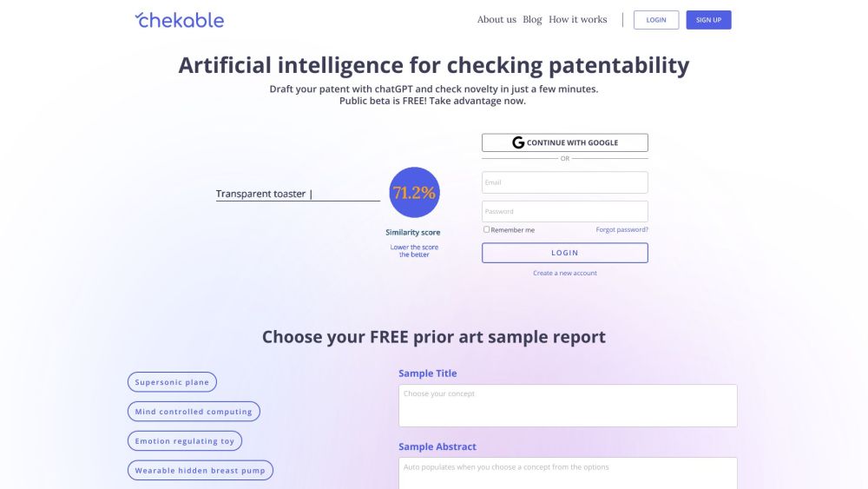Viewport: 868px width, 489px height.
Task: Open the How it works page
Action: coord(578,19)
